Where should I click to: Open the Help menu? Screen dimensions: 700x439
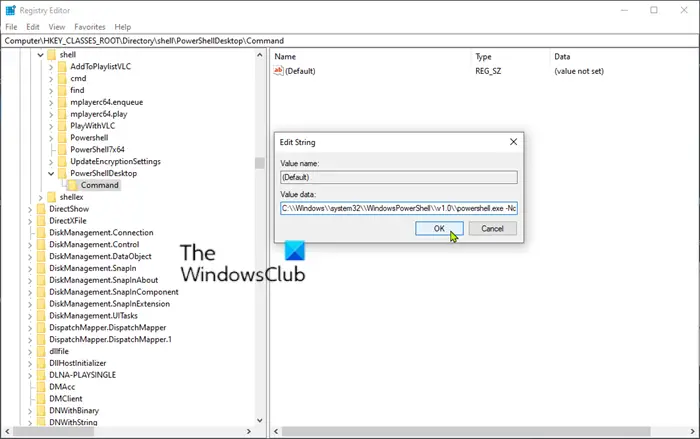point(123,27)
